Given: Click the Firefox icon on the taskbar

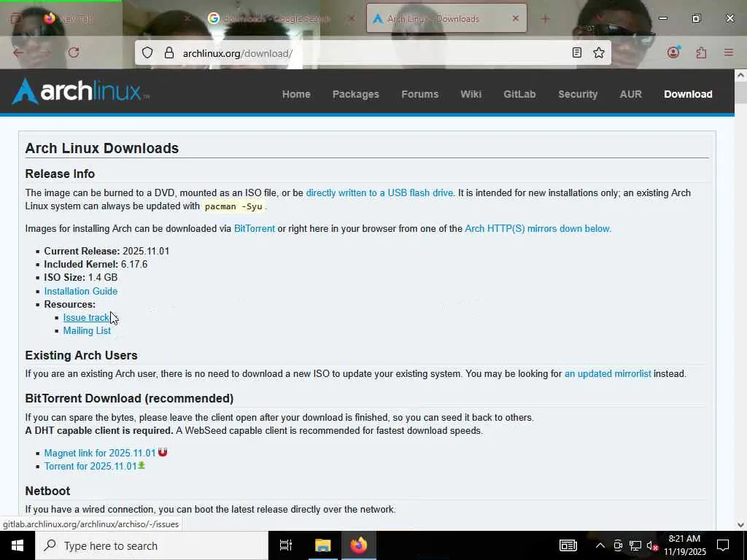Looking at the screenshot, I should coord(359,545).
